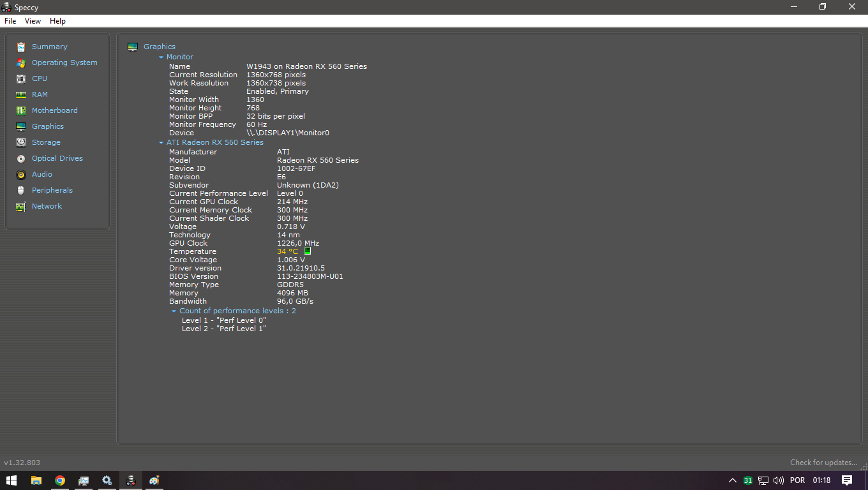Collapse the Count of performance levels list

174,311
